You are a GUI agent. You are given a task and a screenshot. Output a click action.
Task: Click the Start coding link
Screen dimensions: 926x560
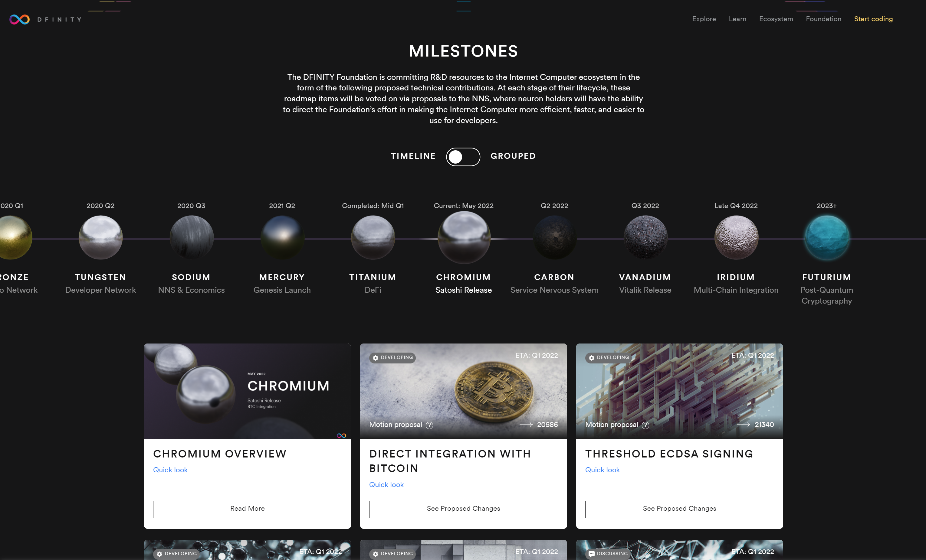(873, 19)
